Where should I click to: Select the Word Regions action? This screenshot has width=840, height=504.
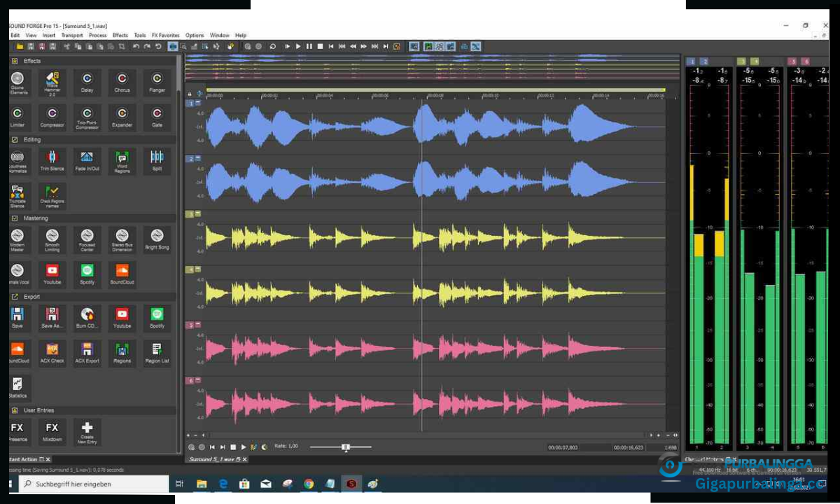pyautogui.click(x=122, y=161)
